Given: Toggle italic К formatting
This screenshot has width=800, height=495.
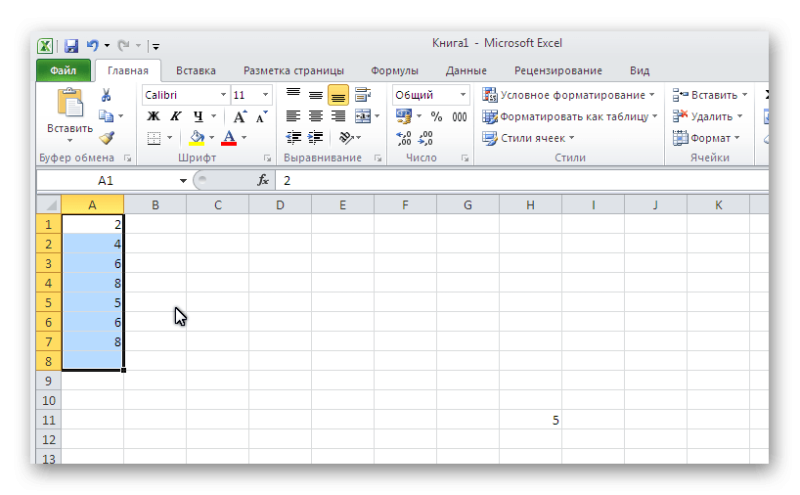Looking at the screenshot, I should (x=176, y=116).
